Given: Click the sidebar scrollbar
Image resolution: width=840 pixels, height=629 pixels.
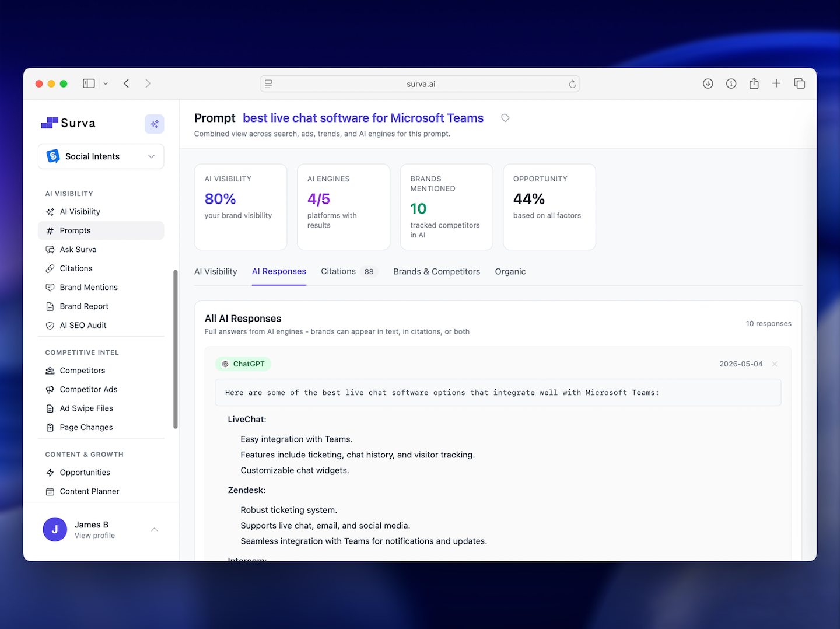Looking at the screenshot, I should (175, 349).
